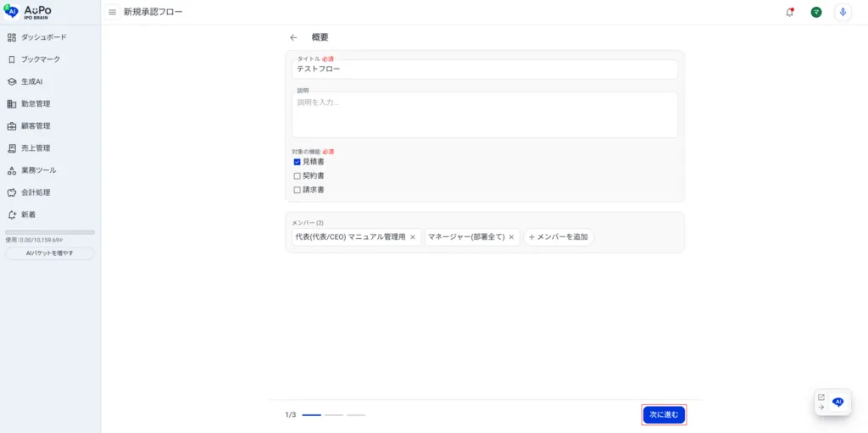Click the 売上管理 sidebar icon

pyautogui.click(x=12, y=147)
